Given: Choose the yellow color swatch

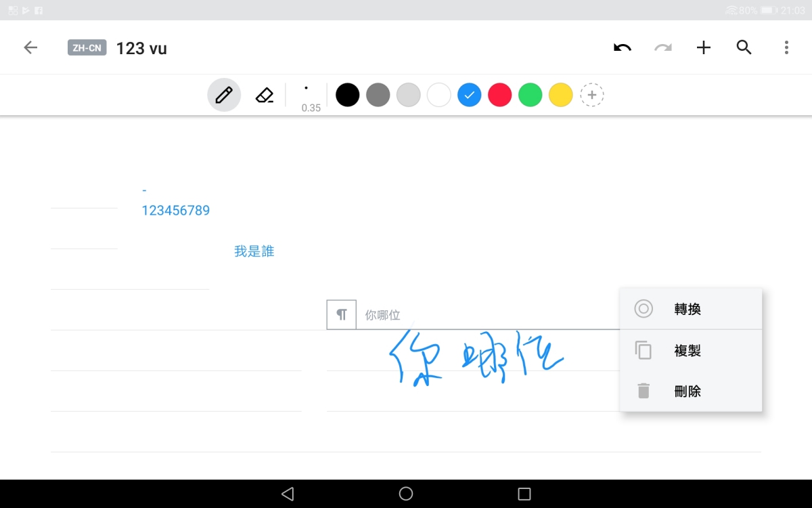Looking at the screenshot, I should (561, 96).
